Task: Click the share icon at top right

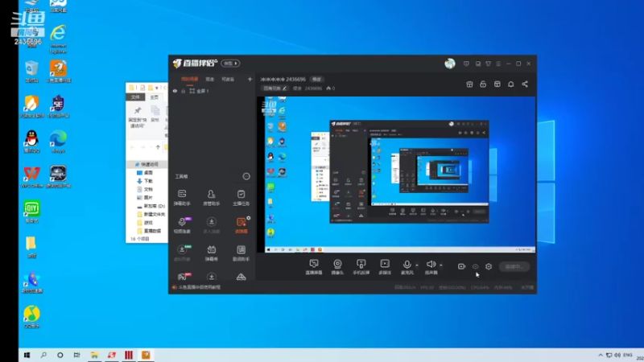Action: click(x=525, y=84)
